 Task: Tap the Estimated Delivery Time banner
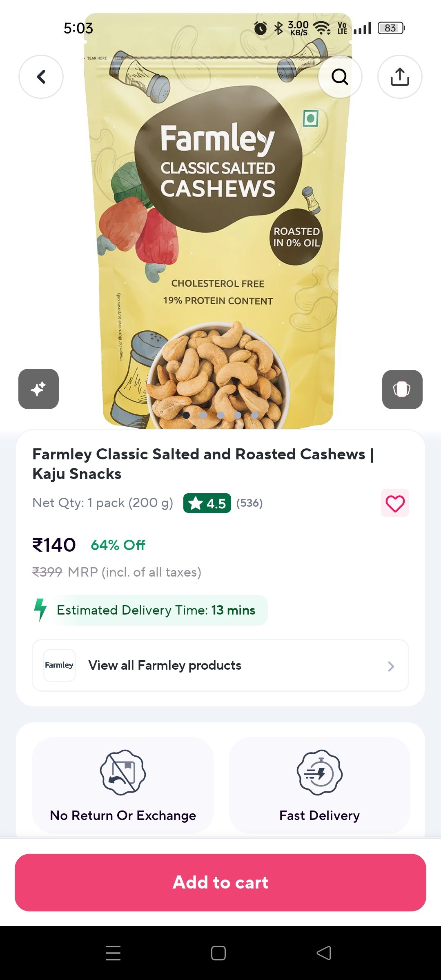click(x=156, y=610)
